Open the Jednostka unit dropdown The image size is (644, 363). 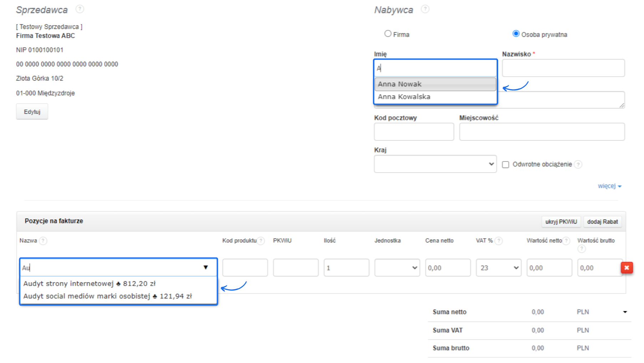(x=397, y=268)
